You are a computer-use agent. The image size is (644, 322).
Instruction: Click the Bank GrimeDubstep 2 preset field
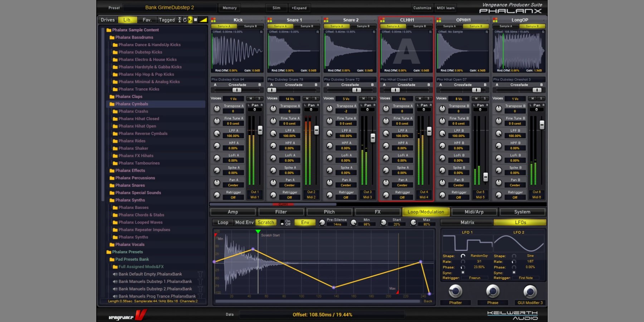click(170, 8)
